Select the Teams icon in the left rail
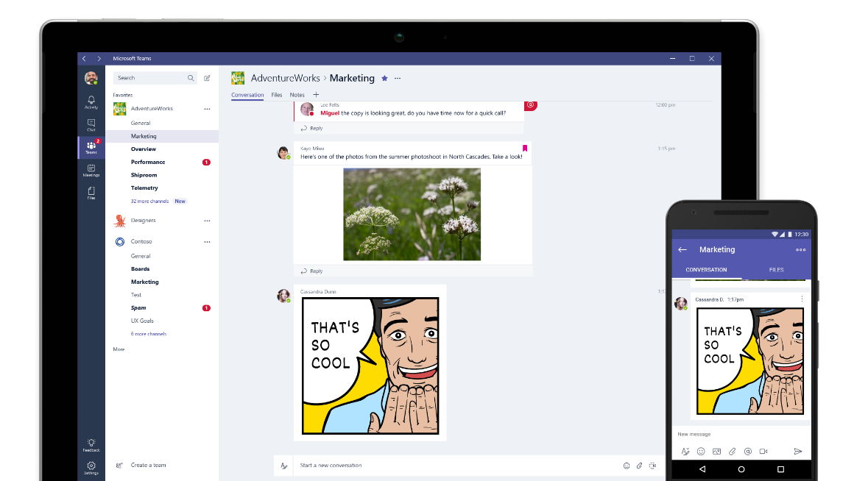Viewport: 868px width, 481px height. pos(91,148)
